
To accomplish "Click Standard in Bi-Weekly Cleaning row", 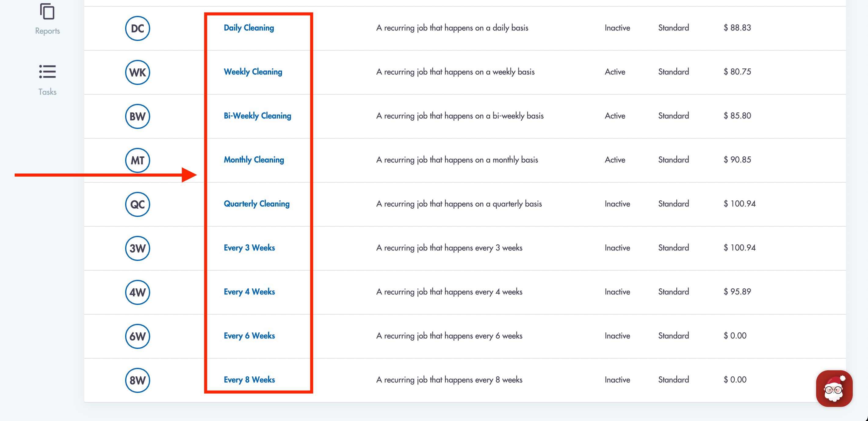I will 674,116.
